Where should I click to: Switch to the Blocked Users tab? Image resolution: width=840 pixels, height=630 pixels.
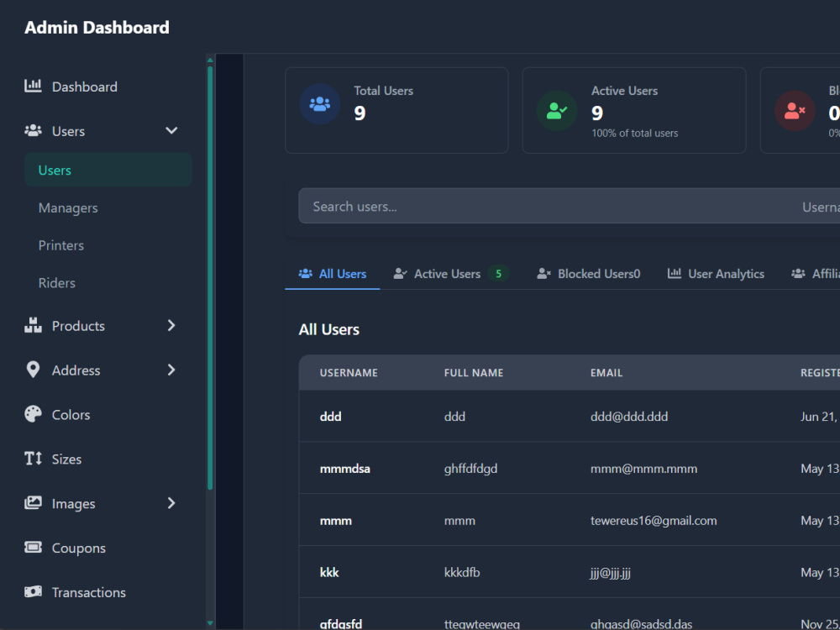click(x=588, y=274)
